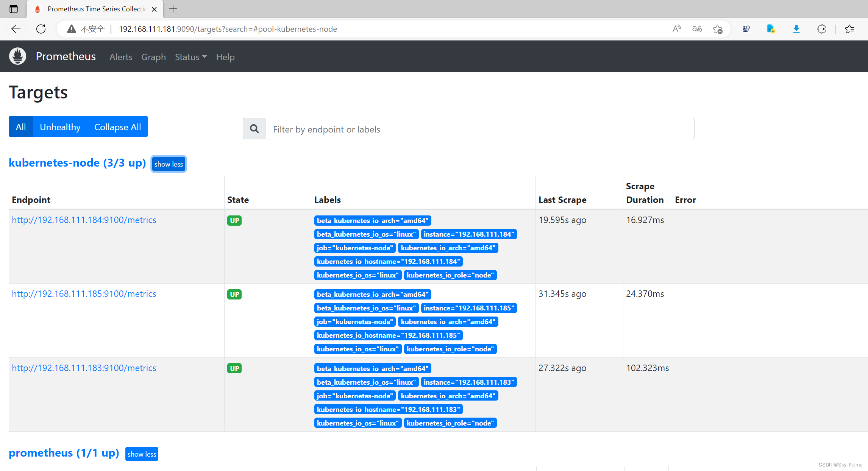This screenshot has height=471, width=868.
Task: Click the Endpoint column header
Action: tap(31, 200)
